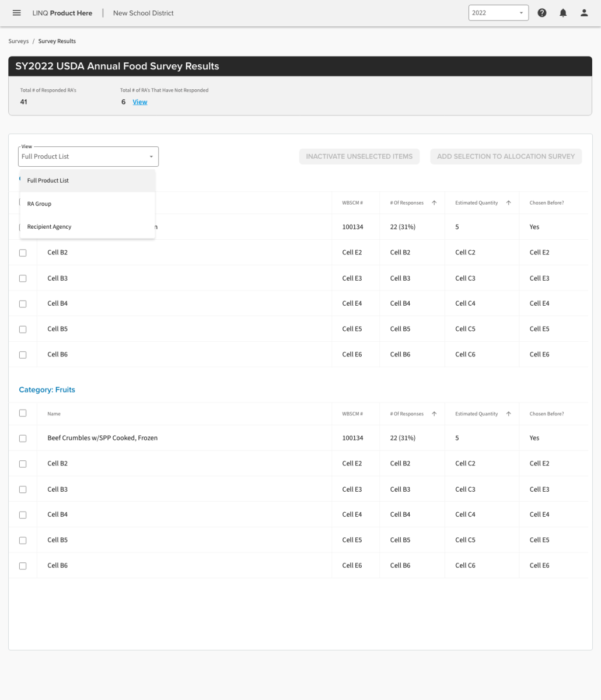Toggle select-all checkbox in Fruits table header
Screen dimensions: 601x700
[x=23, y=413]
